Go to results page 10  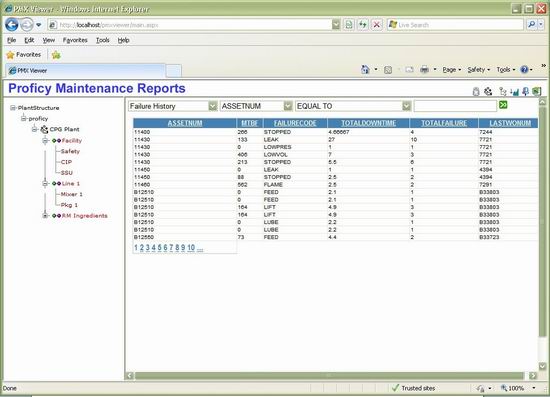(x=191, y=248)
